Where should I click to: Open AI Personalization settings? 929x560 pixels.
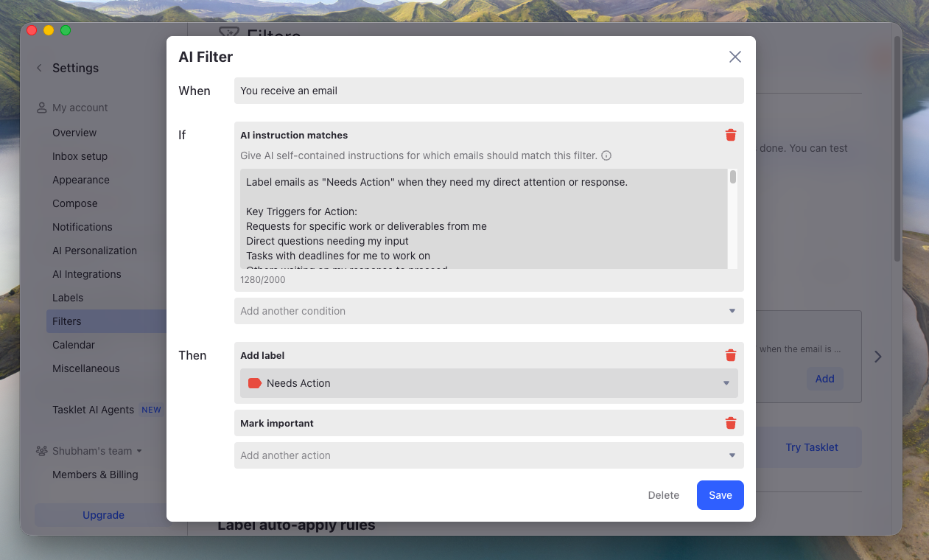click(x=94, y=251)
